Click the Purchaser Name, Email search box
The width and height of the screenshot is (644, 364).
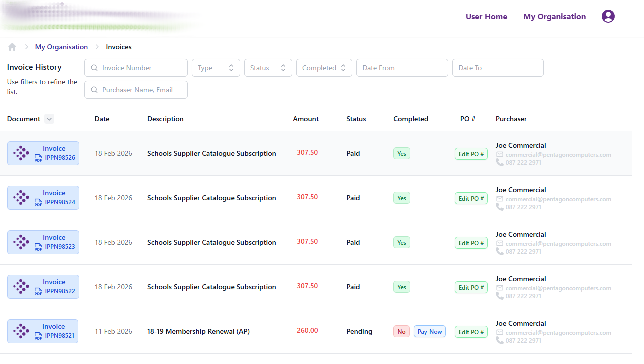click(136, 90)
